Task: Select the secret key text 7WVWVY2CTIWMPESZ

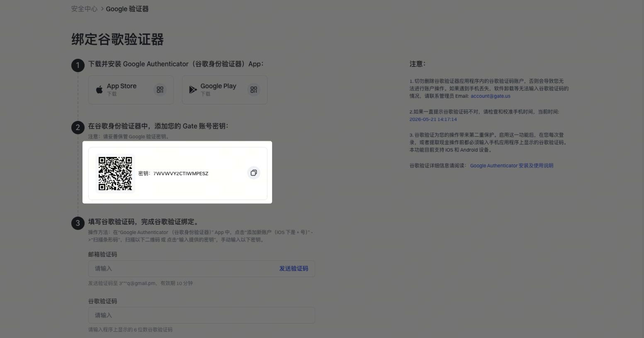Action: pyautogui.click(x=181, y=174)
